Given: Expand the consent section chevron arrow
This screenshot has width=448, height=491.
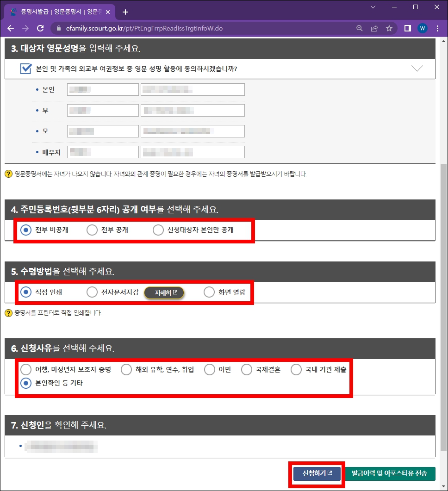Looking at the screenshot, I should [417, 68].
